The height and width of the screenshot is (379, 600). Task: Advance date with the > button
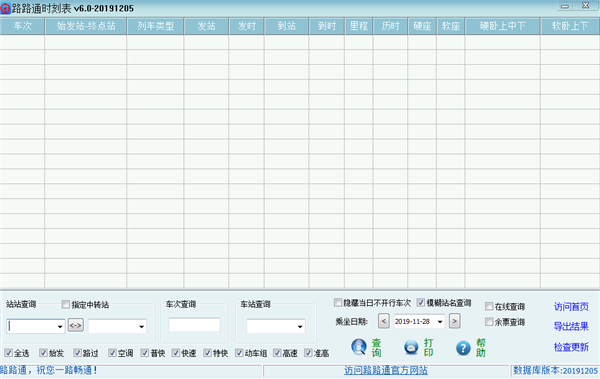454,321
